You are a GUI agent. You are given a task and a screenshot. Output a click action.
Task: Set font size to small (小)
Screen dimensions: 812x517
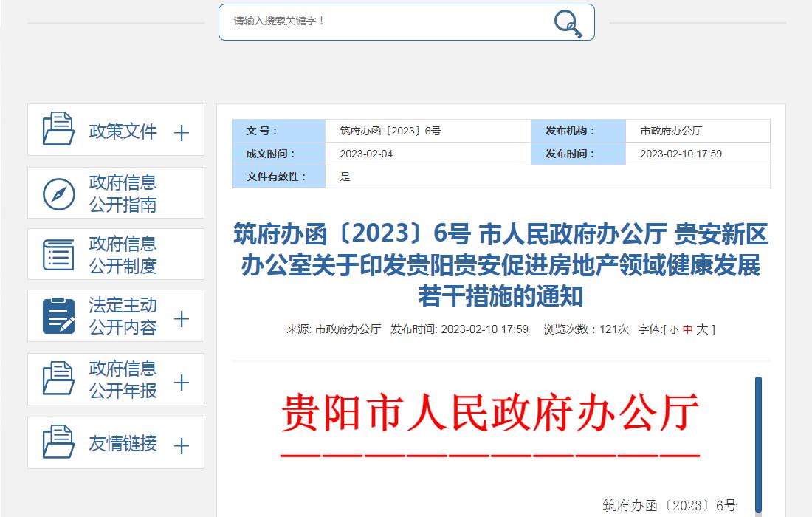(674, 330)
